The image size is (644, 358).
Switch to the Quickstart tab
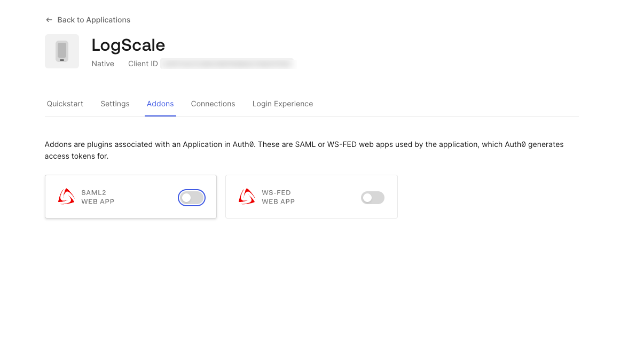pos(65,104)
